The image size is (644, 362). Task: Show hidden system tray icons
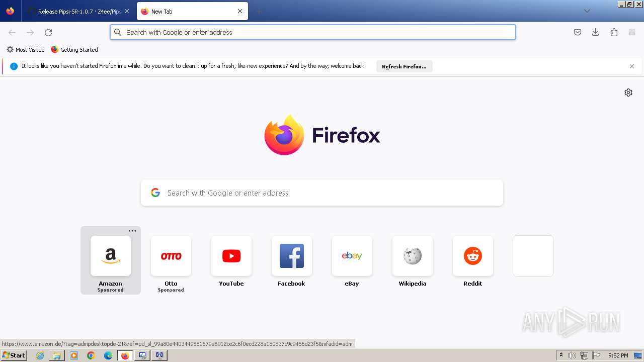(561, 355)
